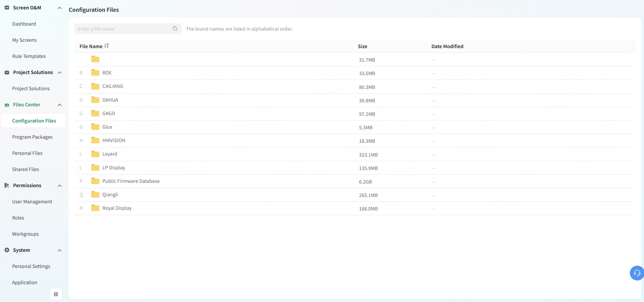Click the GKGD folder icon

[x=95, y=113]
